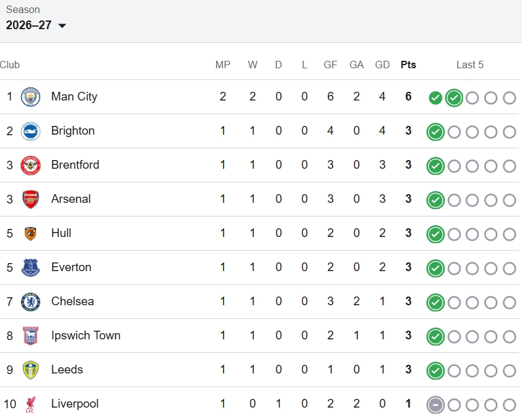Click the Chelsea club crest
Screen dimensions: 522x420
click(x=30, y=302)
